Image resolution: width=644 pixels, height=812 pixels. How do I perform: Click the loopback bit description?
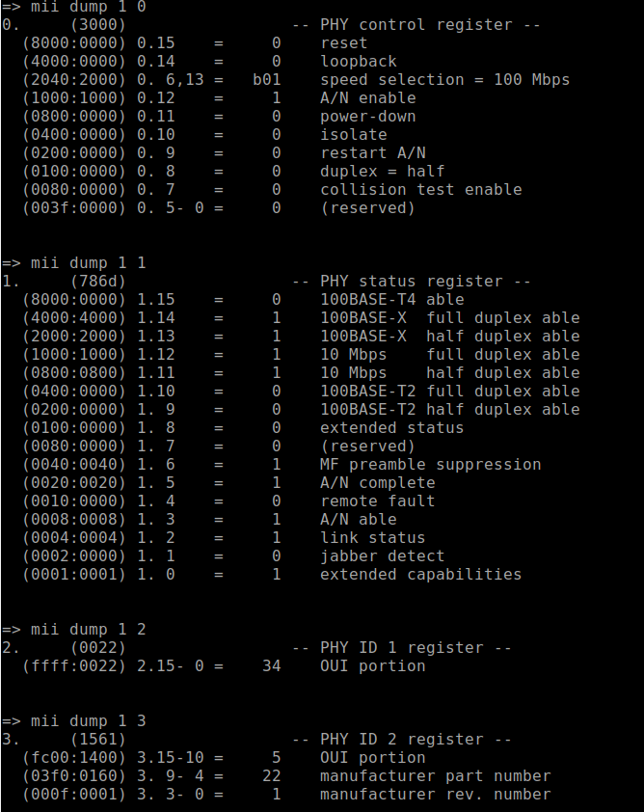pyautogui.click(x=358, y=61)
